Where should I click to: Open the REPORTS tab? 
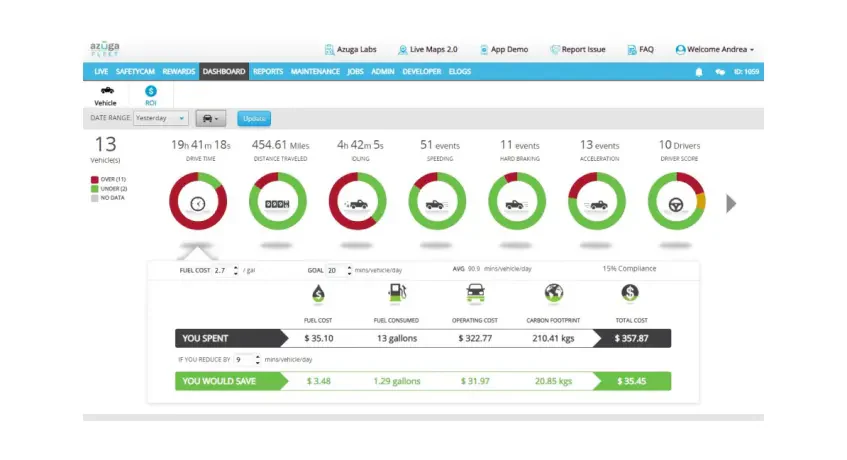pyautogui.click(x=268, y=71)
